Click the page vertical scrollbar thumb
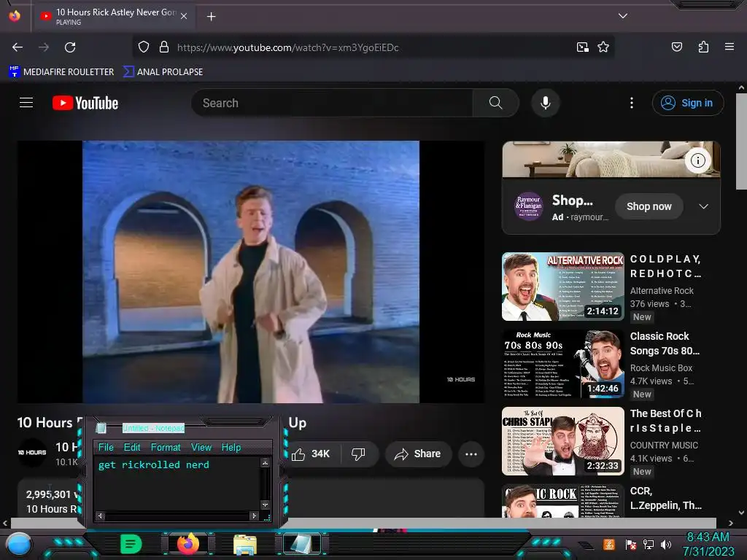Viewport: 747px width, 560px height. (x=741, y=141)
